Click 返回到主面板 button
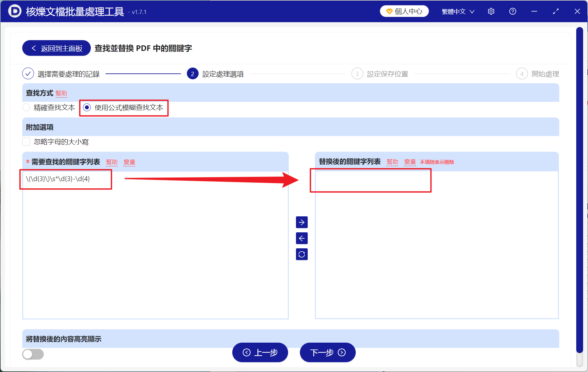The height and width of the screenshot is (372, 588). point(56,48)
